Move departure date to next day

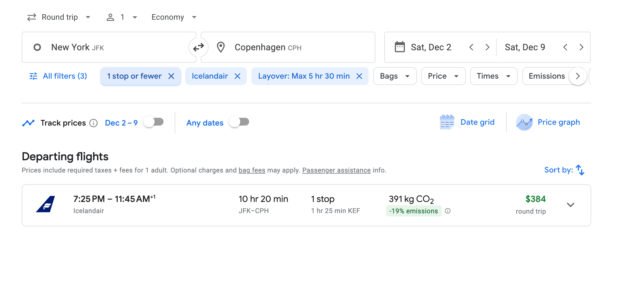[x=487, y=47]
